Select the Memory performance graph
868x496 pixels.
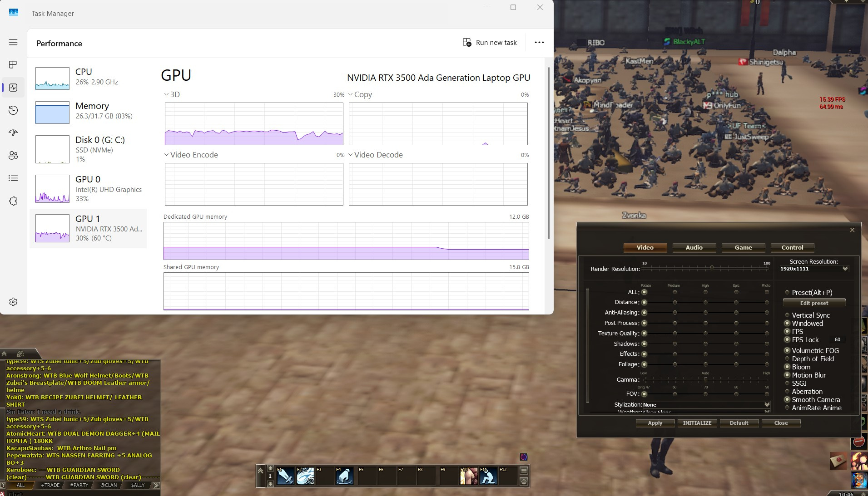click(x=88, y=112)
